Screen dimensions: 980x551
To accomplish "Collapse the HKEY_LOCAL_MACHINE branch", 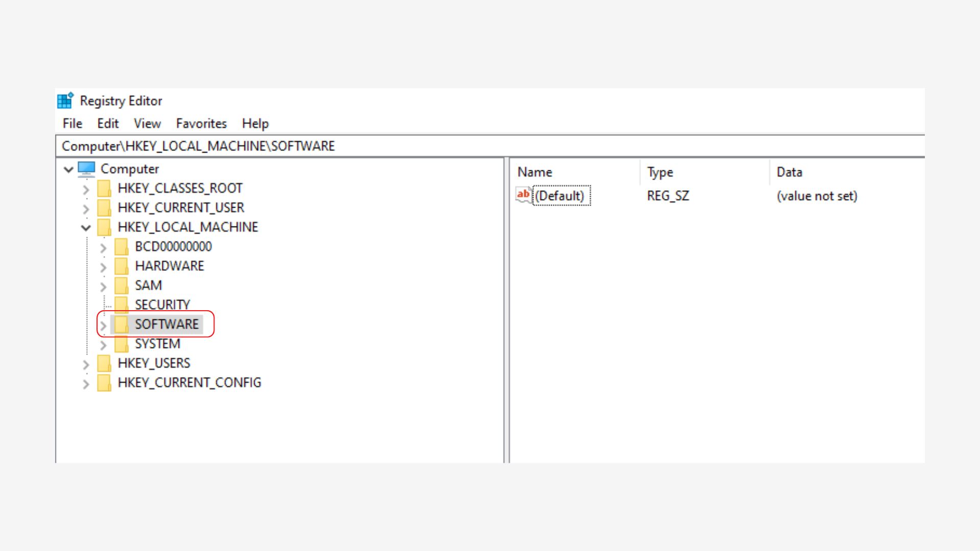I will tap(86, 228).
